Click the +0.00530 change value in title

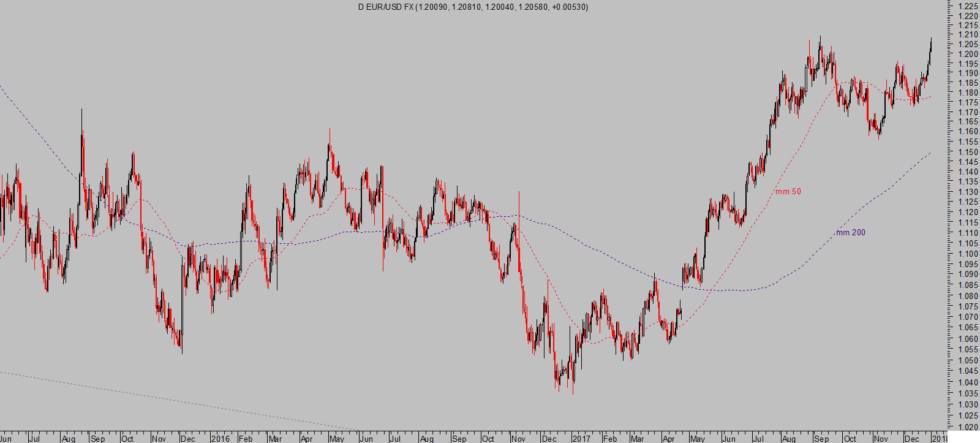pos(570,7)
